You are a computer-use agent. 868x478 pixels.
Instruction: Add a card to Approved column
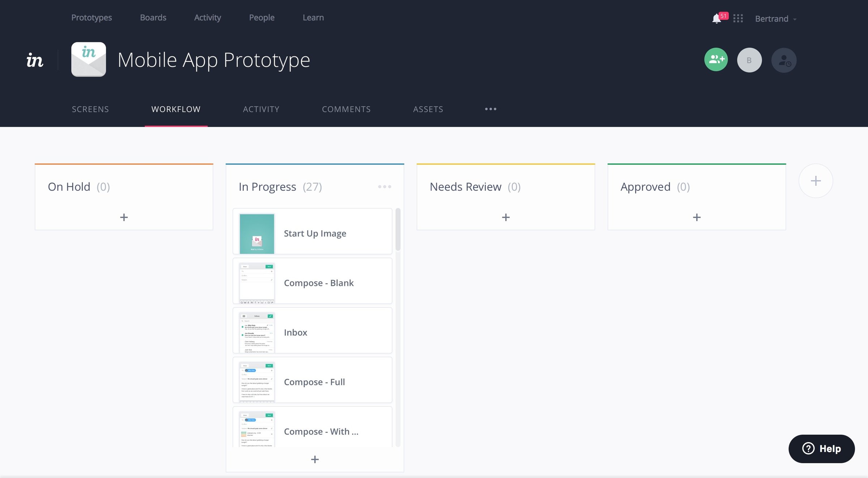click(697, 217)
